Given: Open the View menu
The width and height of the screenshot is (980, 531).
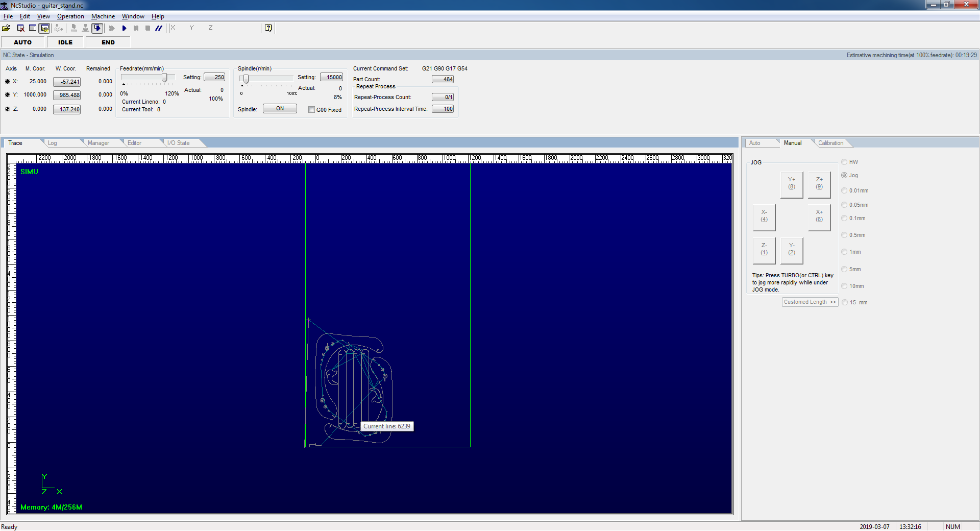Looking at the screenshot, I should point(43,16).
